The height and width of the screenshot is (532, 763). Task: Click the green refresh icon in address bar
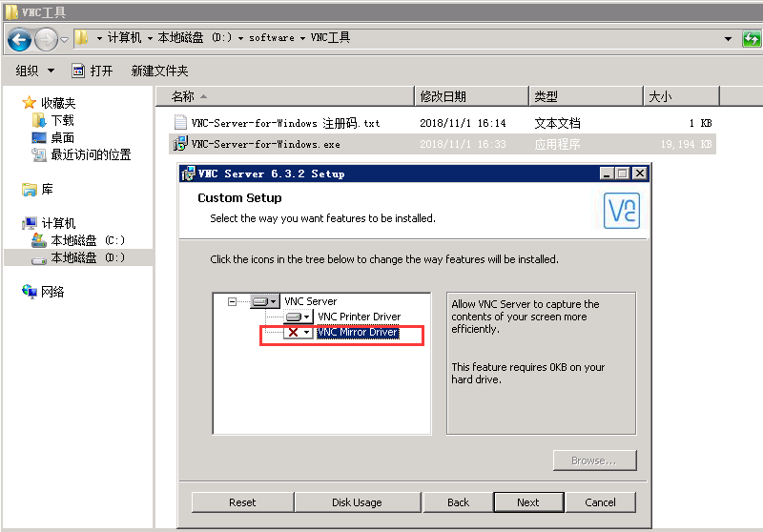pyautogui.click(x=752, y=38)
